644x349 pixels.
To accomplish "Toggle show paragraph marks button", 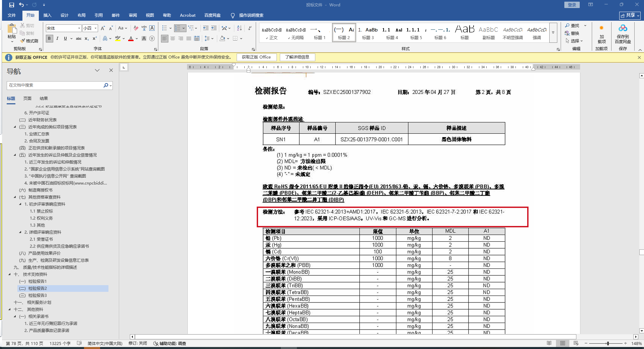I will [x=250, y=28].
